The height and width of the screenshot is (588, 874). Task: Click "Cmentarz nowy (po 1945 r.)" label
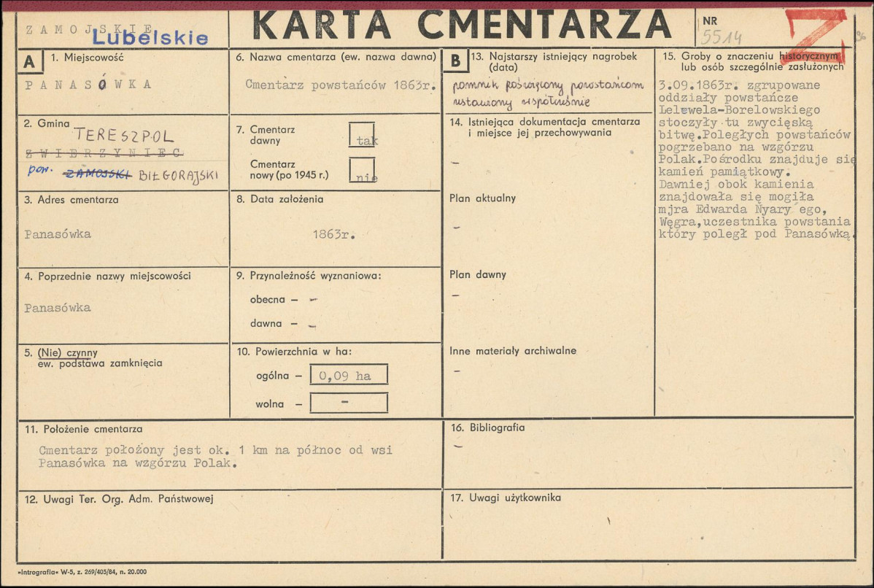click(x=290, y=169)
